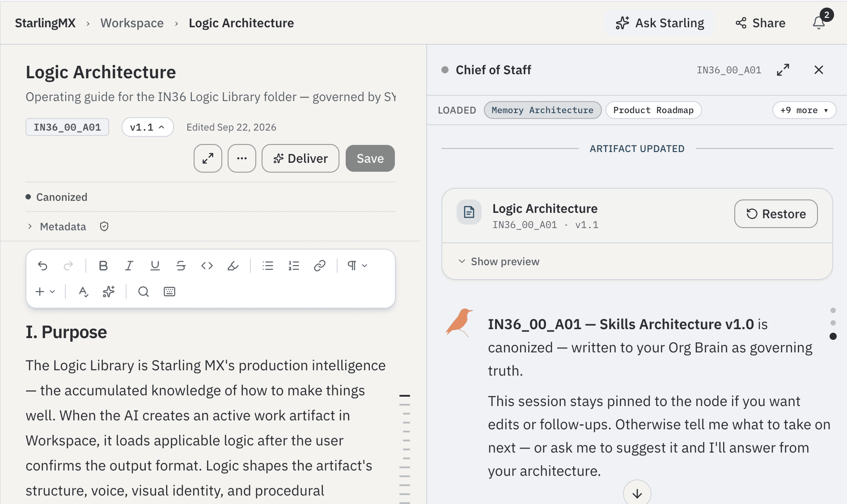Ask Starling from the top bar
Image resolution: width=847 pixels, height=504 pixels.
pyautogui.click(x=660, y=23)
